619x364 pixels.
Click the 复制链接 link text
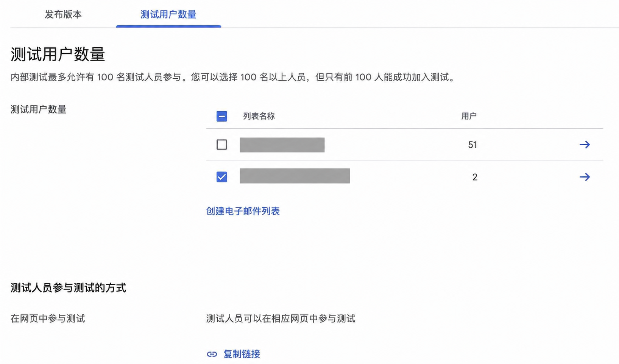tap(242, 354)
